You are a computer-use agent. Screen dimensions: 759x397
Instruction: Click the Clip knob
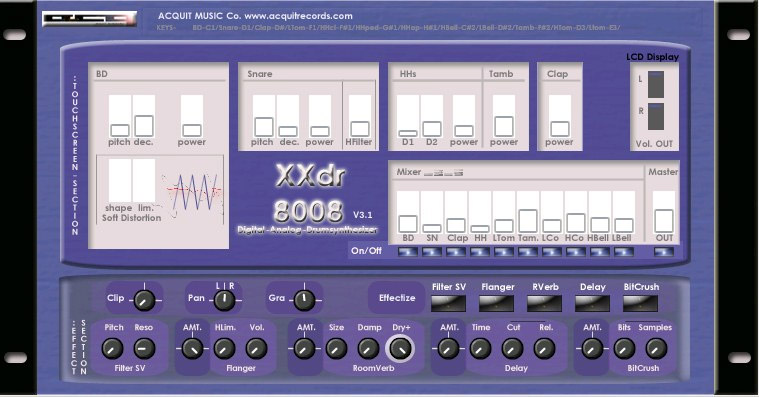click(144, 300)
